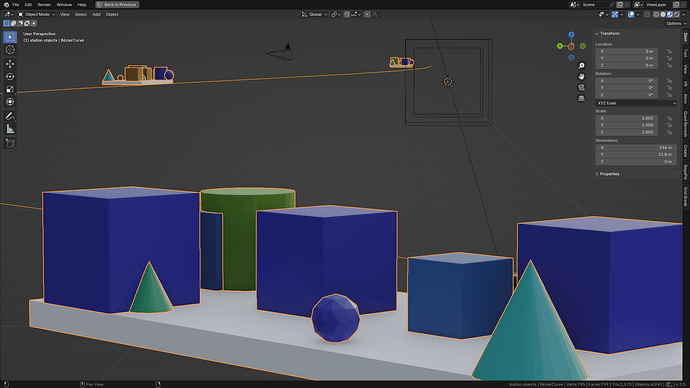The height and width of the screenshot is (388, 690).
Task: Activate the Cursor tool
Action: coord(10,50)
